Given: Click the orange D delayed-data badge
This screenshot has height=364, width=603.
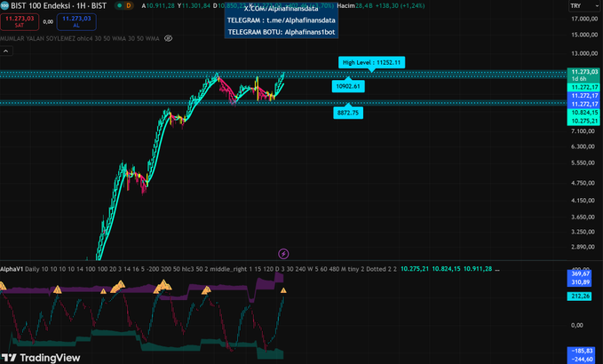Looking at the screenshot, I should click(x=129, y=5).
